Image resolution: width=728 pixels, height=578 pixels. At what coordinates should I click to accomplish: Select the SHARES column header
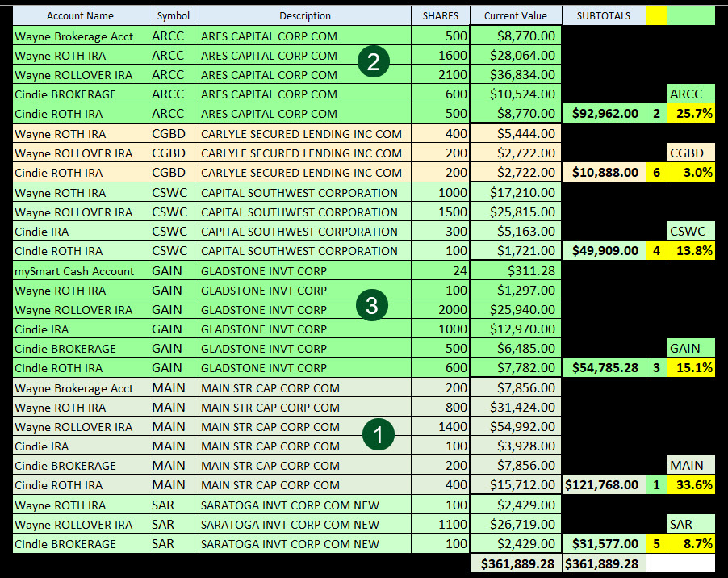440,15
